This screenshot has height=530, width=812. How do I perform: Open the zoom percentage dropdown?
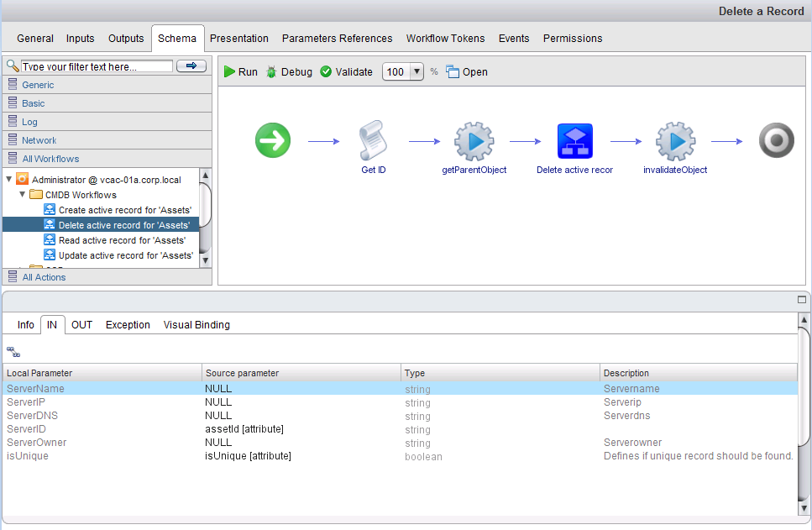[x=416, y=71]
